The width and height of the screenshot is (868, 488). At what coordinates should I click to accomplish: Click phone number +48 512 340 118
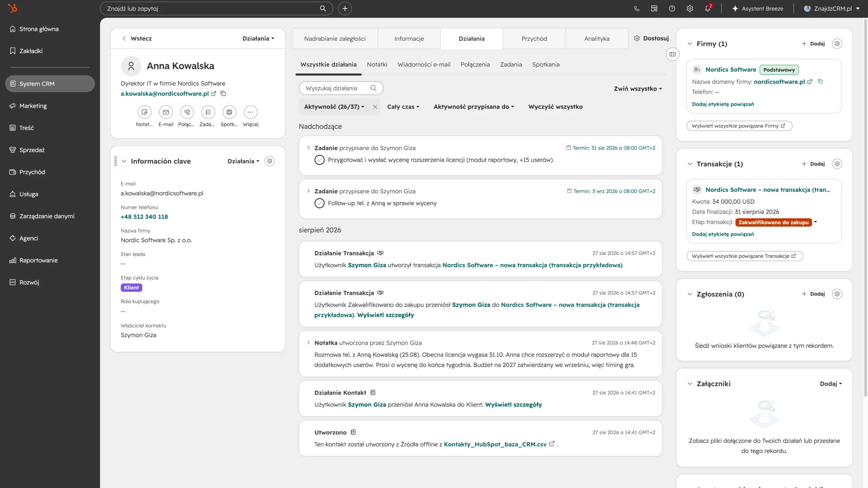click(x=144, y=217)
